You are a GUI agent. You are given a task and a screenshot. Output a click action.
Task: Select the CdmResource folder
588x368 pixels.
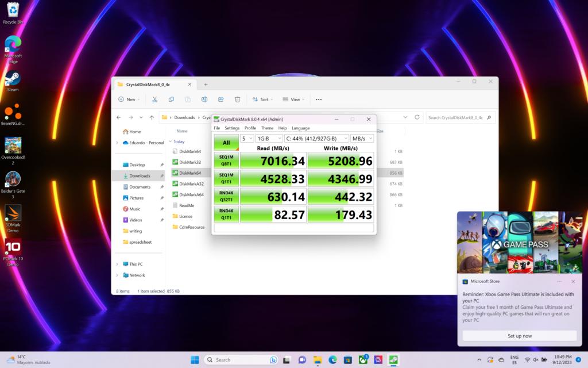coord(192,227)
